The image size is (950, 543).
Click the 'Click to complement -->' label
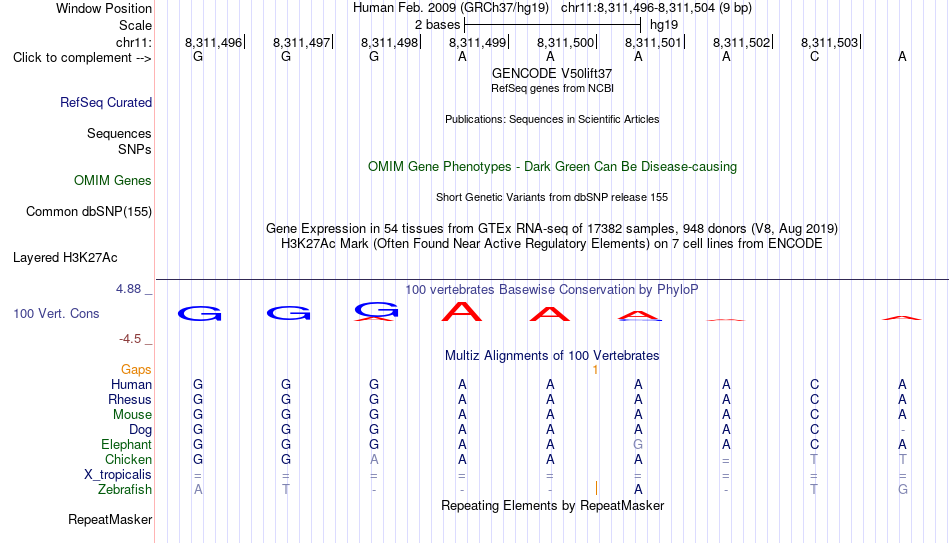click(82, 58)
